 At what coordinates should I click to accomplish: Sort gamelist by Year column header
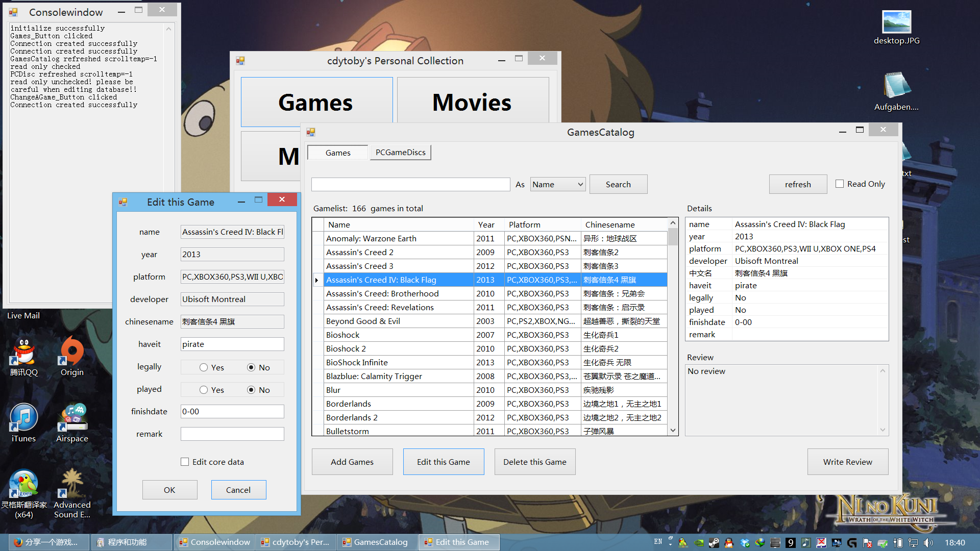(x=489, y=224)
